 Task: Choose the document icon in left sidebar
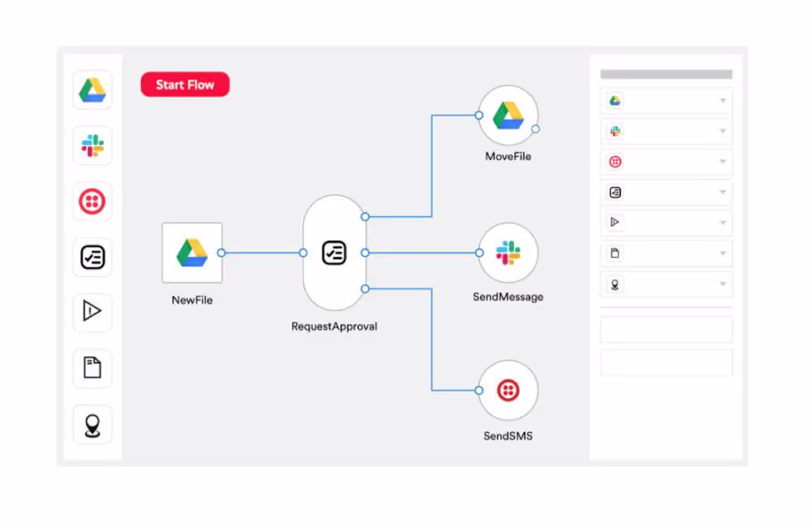(93, 368)
